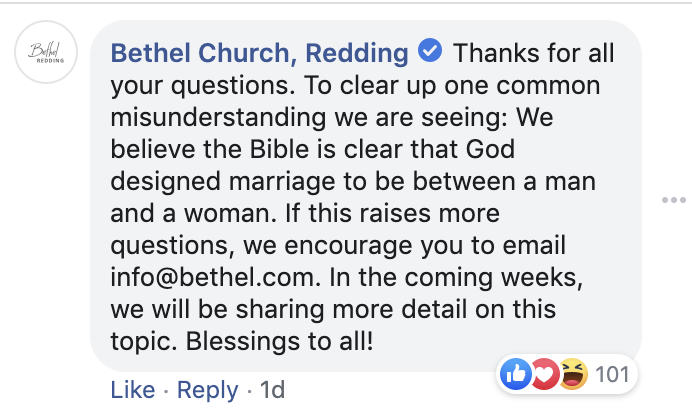Open the Bethel Redding profile picture
This screenshot has width=692, height=416.
point(46,52)
